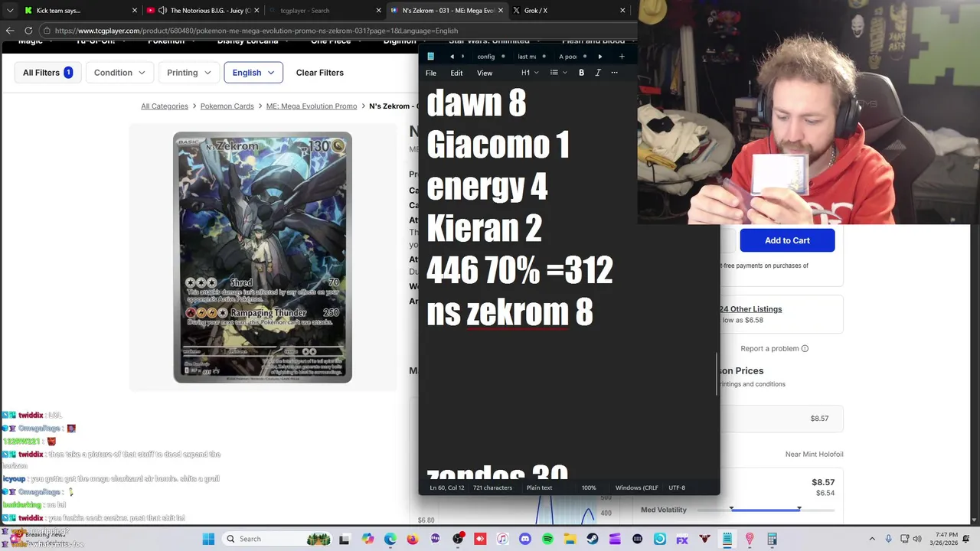Open the Notepad Edit menu
This screenshot has width=980, height=551.
tap(456, 73)
